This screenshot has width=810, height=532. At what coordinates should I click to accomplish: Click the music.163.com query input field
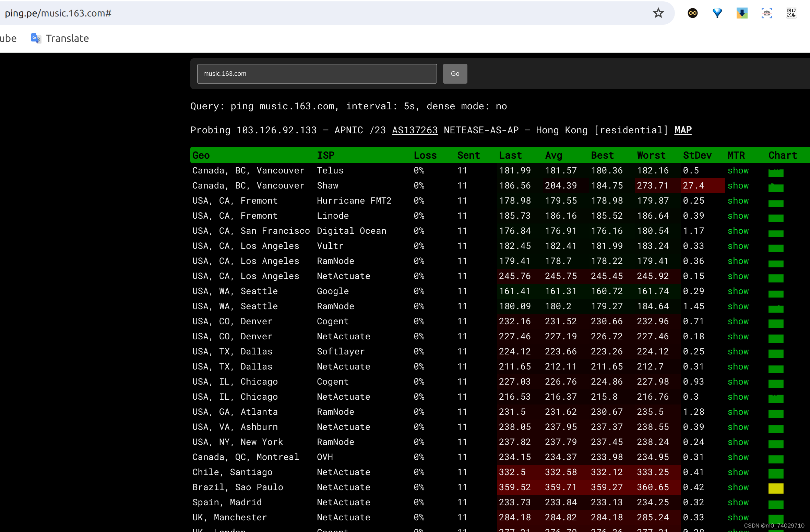317,74
